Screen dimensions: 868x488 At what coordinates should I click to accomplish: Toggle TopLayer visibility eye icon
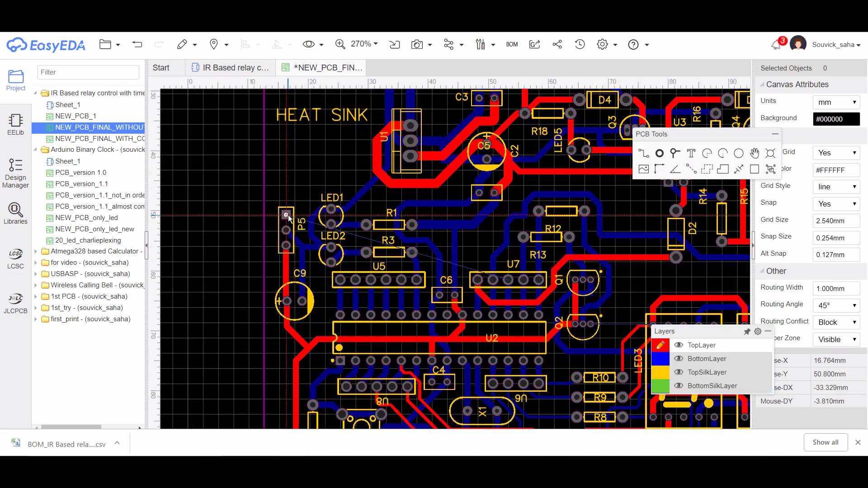(679, 345)
